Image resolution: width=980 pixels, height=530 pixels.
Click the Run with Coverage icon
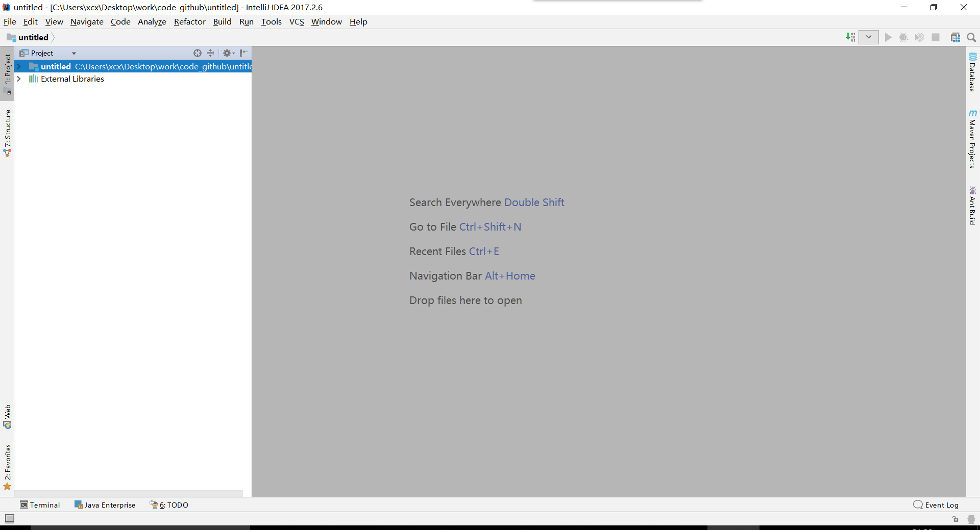click(x=919, y=37)
